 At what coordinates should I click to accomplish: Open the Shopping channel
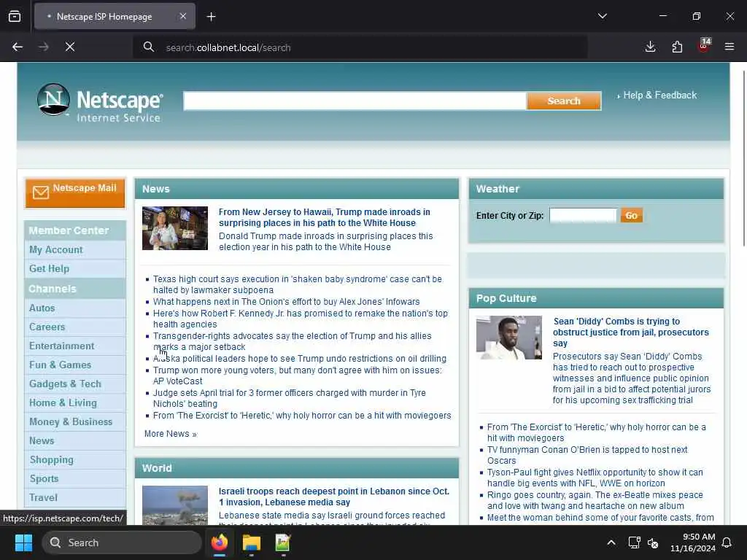point(52,460)
